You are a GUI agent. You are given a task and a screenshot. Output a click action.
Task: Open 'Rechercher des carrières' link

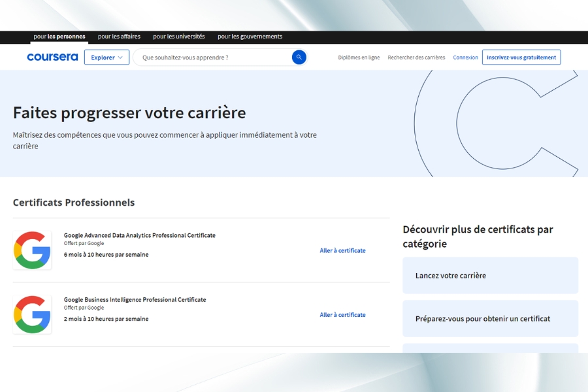click(x=416, y=57)
